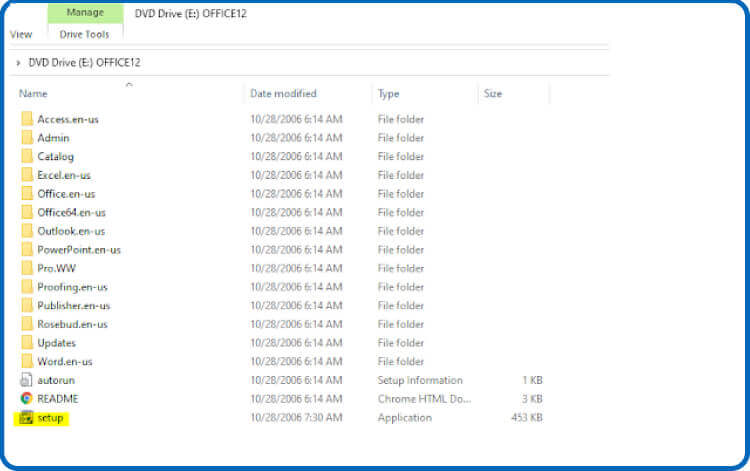The width and height of the screenshot is (750, 471).
Task: Select the Office64.en-us folder name
Action: pos(71,212)
